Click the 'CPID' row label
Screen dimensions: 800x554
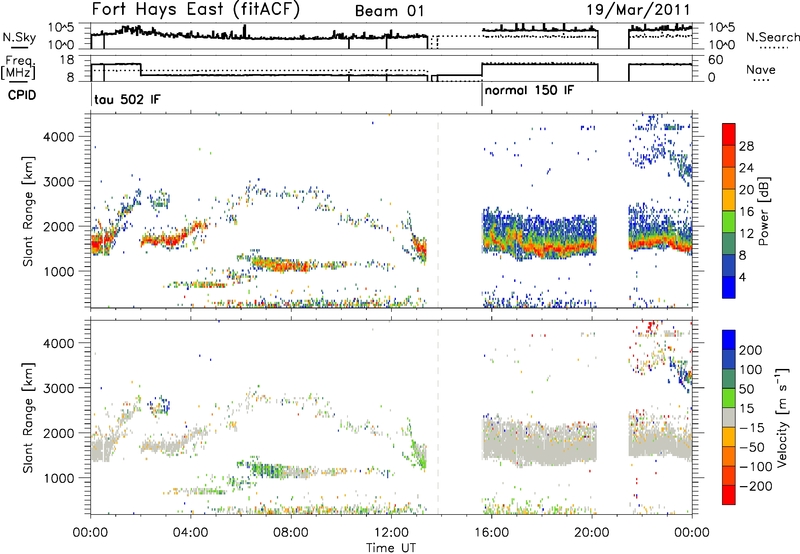click(x=22, y=95)
